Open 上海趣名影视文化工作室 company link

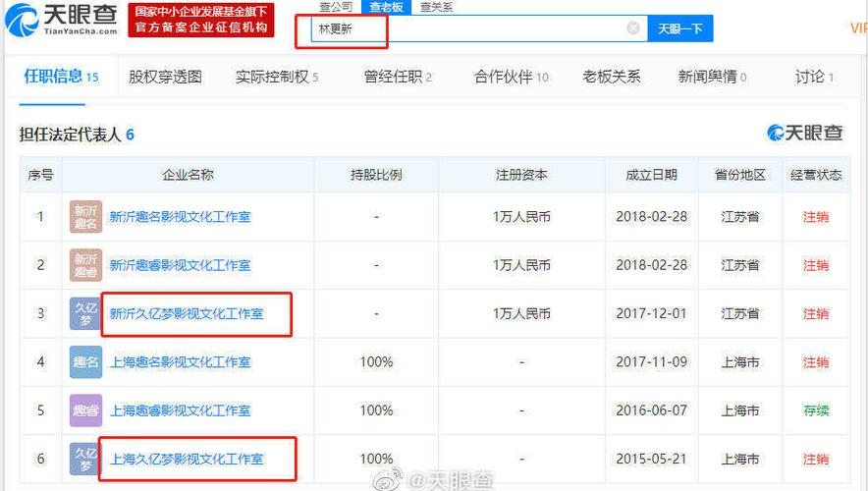coord(181,362)
